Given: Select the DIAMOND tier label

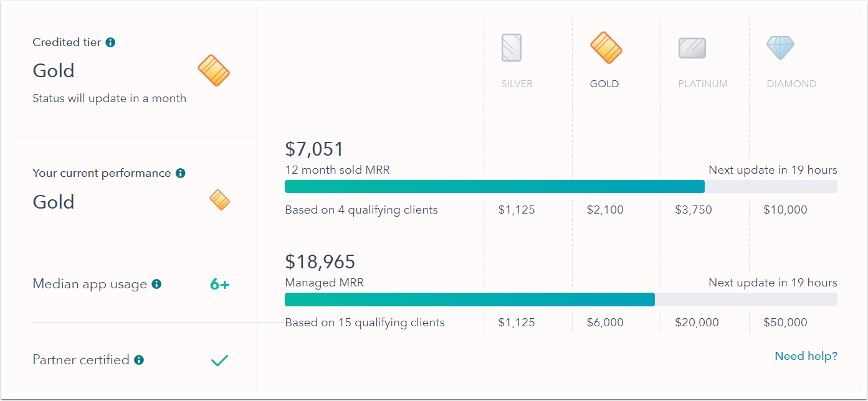Looking at the screenshot, I should click(x=791, y=84).
